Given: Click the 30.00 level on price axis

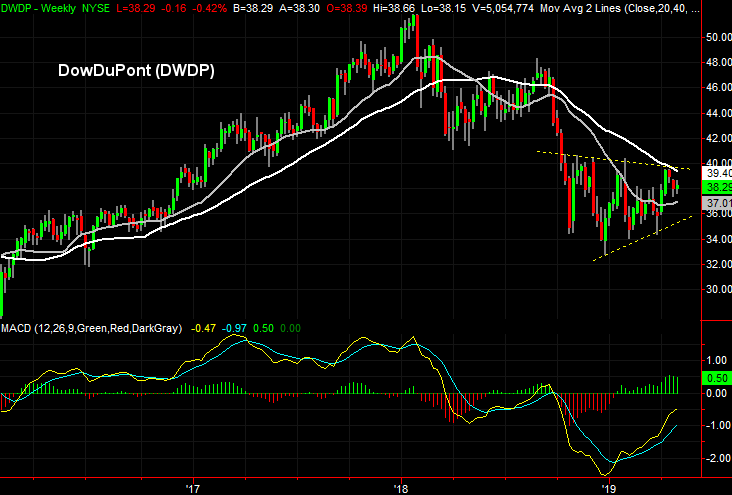Looking at the screenshot, I should click(711, 290).
